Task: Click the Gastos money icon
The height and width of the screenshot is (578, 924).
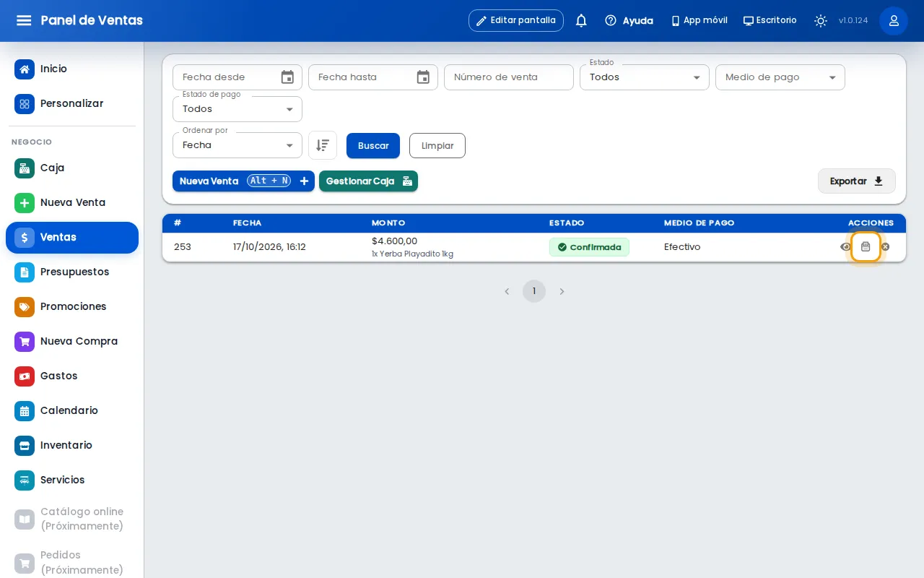Action: pos(25,376)
